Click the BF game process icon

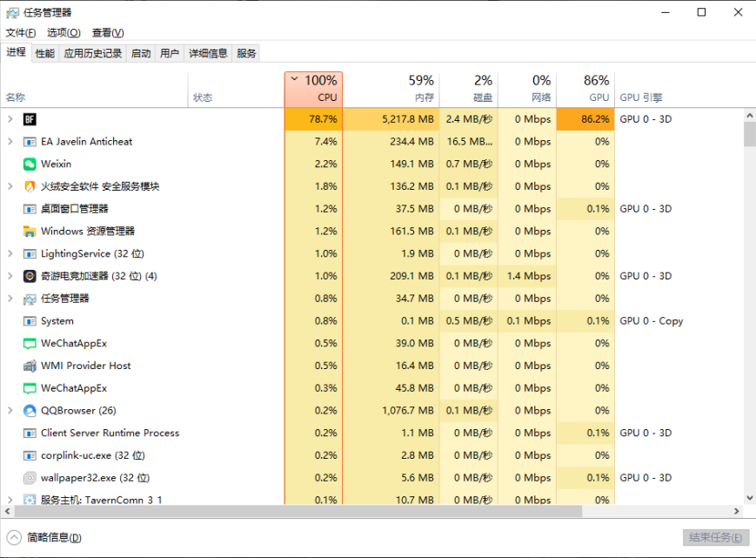30,119
